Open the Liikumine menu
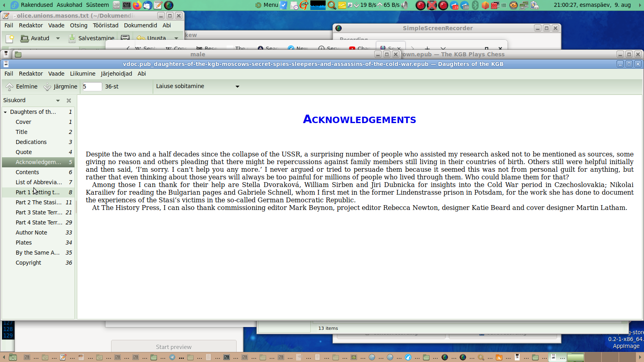The image size is (644, 362). (83, 74)
